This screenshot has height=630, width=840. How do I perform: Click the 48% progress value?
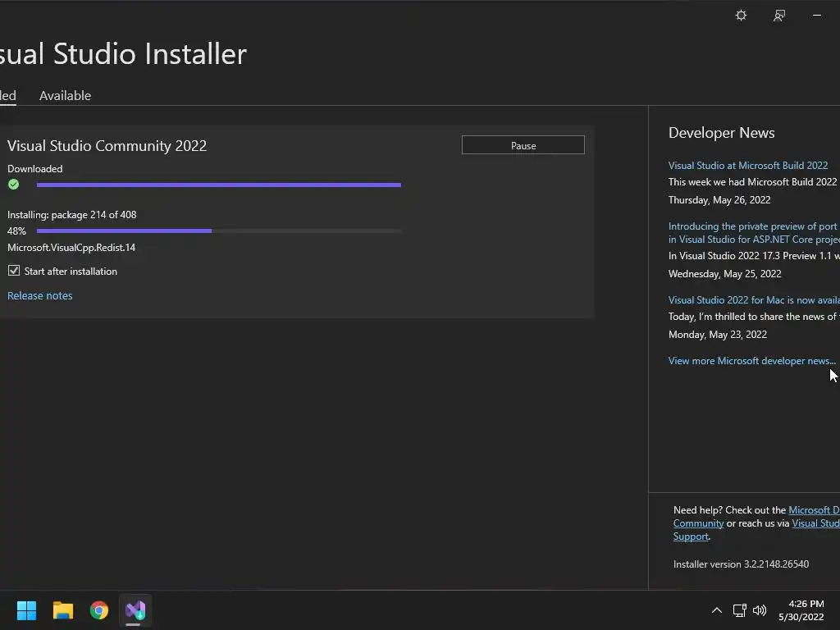tap(16, 231)
